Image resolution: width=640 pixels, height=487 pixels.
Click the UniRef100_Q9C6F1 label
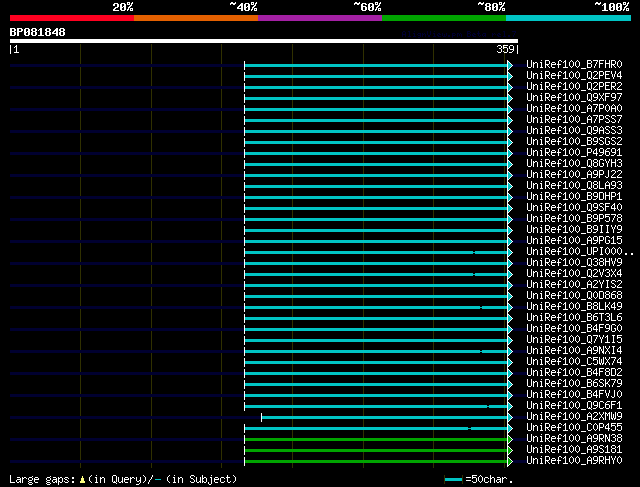(x=574, y=406)
